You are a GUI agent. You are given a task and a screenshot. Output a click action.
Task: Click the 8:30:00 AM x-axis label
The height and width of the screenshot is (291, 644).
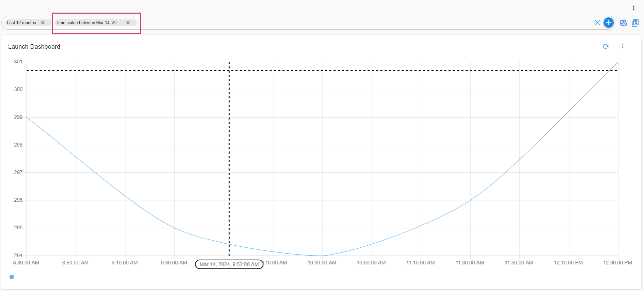(26, 263)
